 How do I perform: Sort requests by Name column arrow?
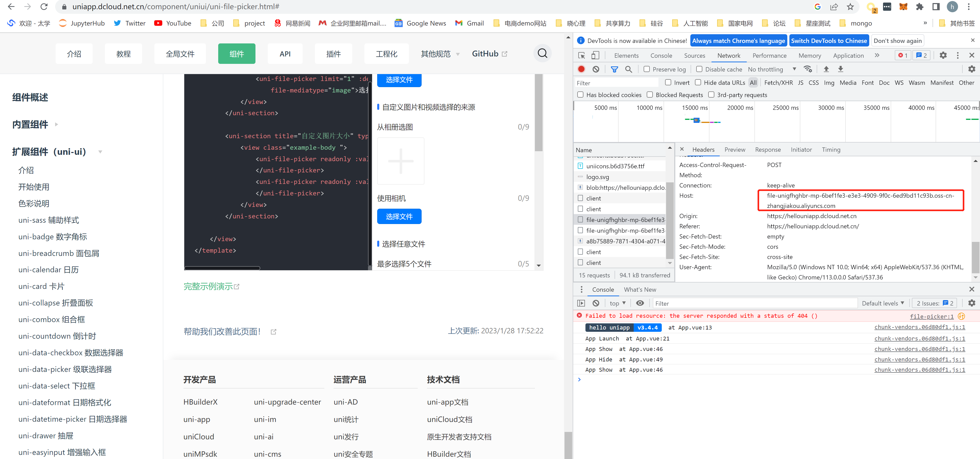tap(670, 148)
